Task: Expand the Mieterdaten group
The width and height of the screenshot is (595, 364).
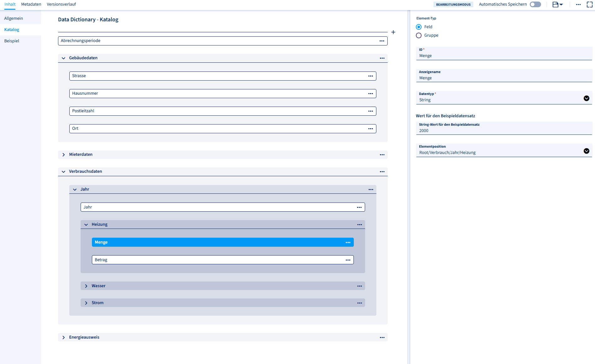Action: [x=64, y=155]
